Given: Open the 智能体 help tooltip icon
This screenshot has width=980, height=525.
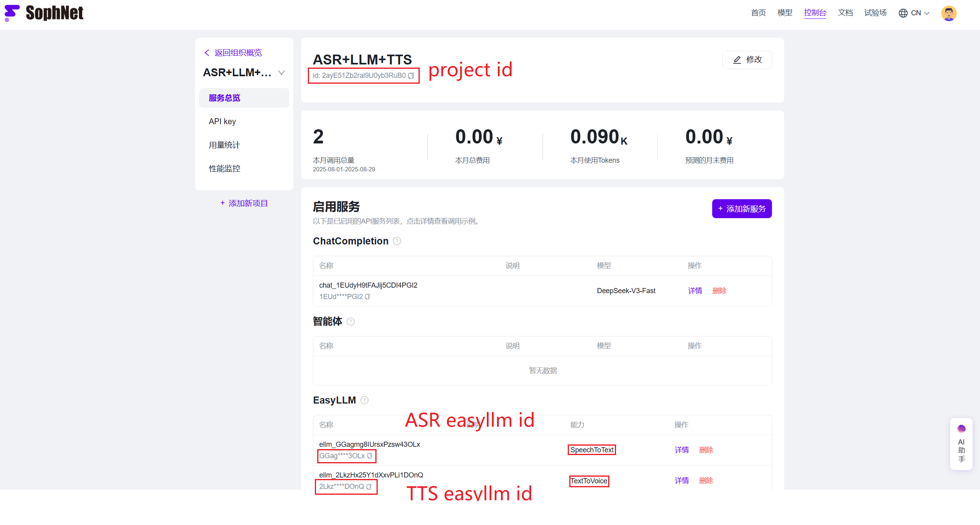Looking at the screenshot, I should tap(351, 322).
